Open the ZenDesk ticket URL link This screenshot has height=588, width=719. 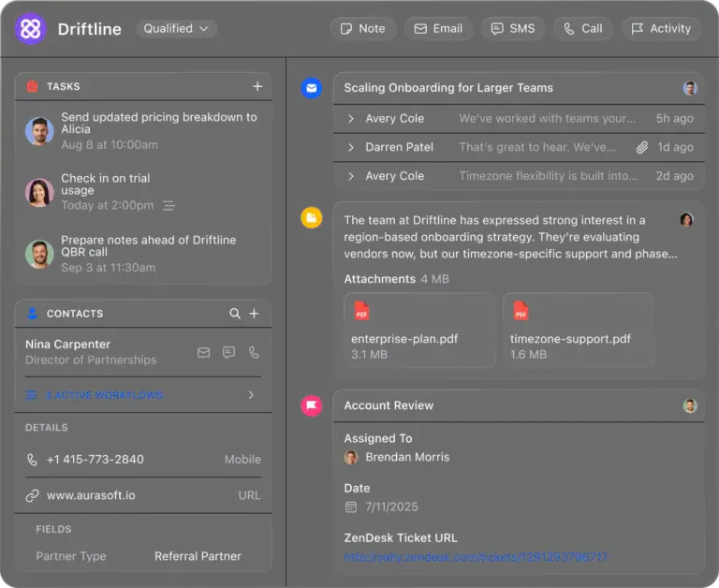[x=476, y=557]
